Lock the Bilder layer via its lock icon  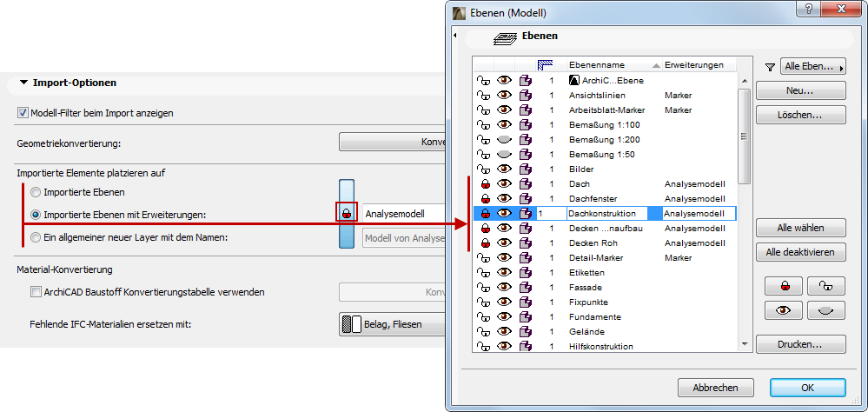tap(483, 169)
